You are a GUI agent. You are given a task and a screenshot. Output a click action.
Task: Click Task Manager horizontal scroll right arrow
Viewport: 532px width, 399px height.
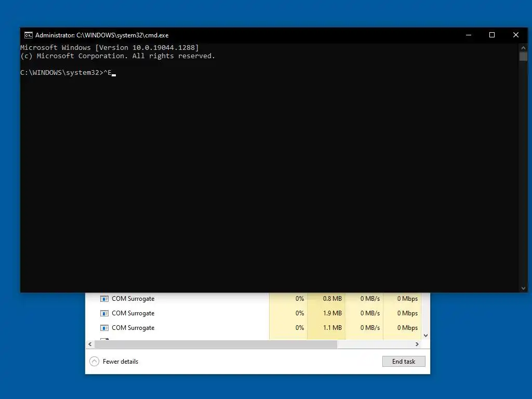[x=417, y=344]
